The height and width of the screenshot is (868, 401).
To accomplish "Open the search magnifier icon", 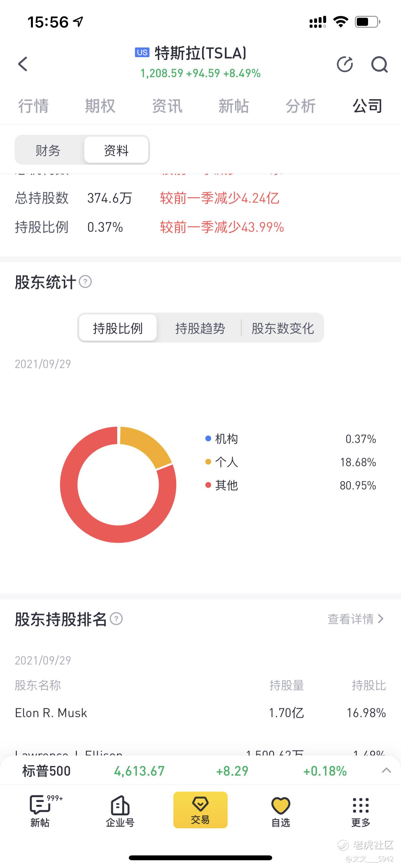I will click(x=379, y=64).
